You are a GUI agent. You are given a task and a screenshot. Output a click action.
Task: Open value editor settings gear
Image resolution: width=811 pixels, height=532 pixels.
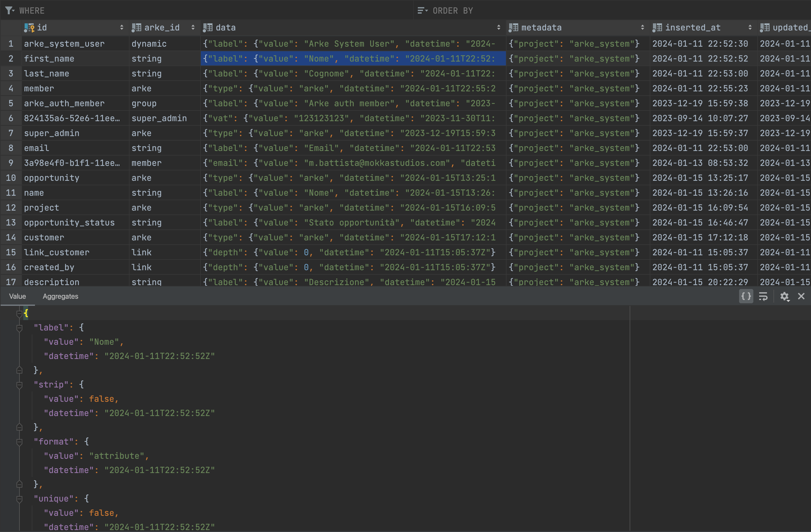(784, 296)
